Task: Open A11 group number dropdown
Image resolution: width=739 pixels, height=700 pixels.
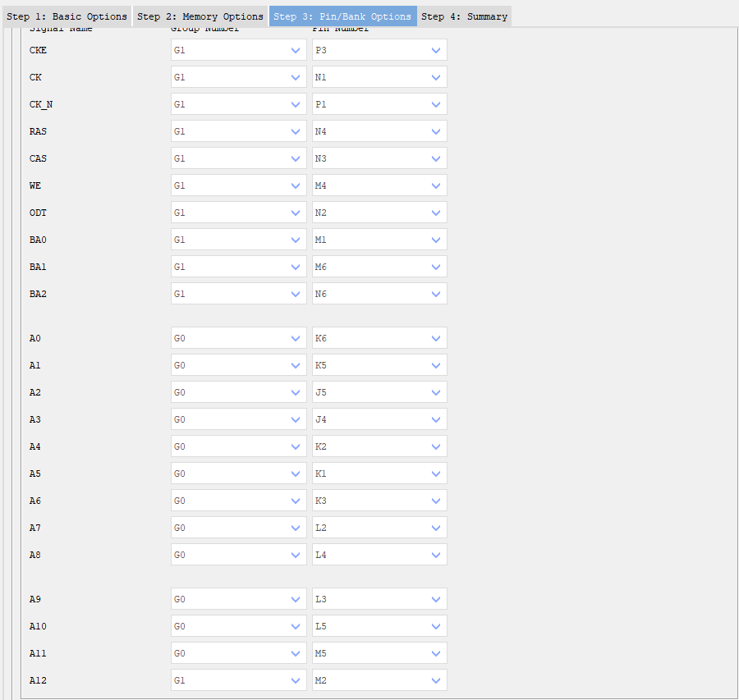Action: click(x=238, y=653)
